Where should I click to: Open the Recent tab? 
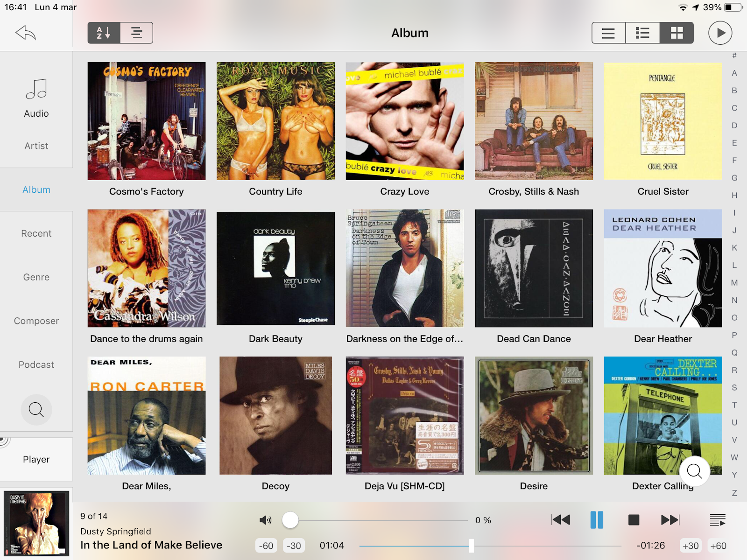(36, 233)
